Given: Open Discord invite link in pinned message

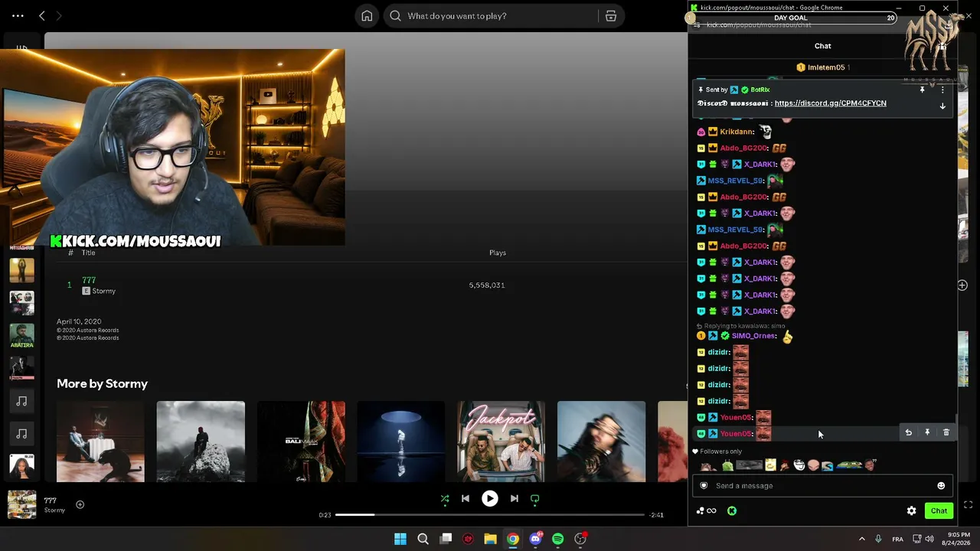Looking at the screenshot, I should [831, 103].
